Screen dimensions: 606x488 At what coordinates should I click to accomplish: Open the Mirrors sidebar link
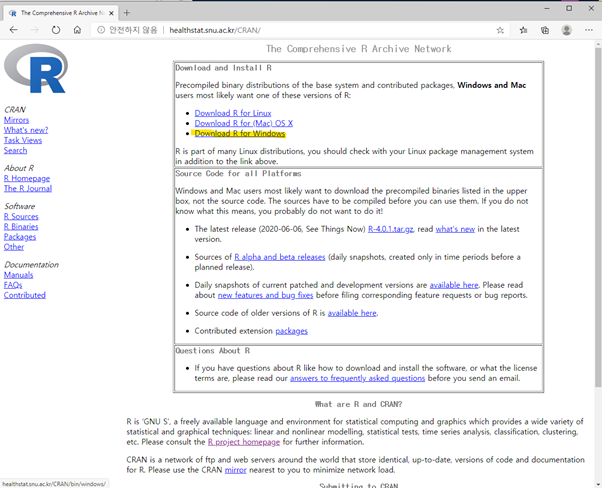coord(16,120)
